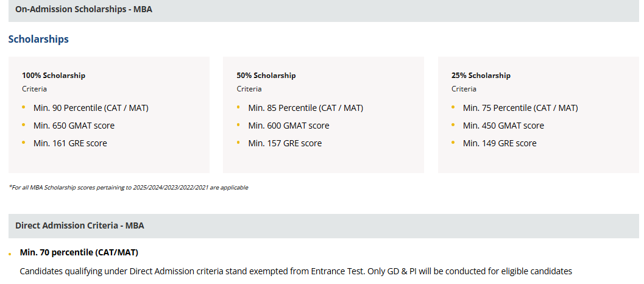Click Min. 75 Percentile (CAT / MAT) item

[520, 108]
